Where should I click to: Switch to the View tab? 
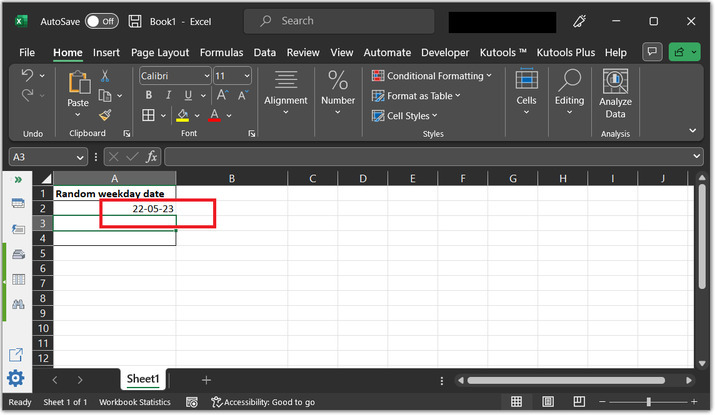[342, 52]
